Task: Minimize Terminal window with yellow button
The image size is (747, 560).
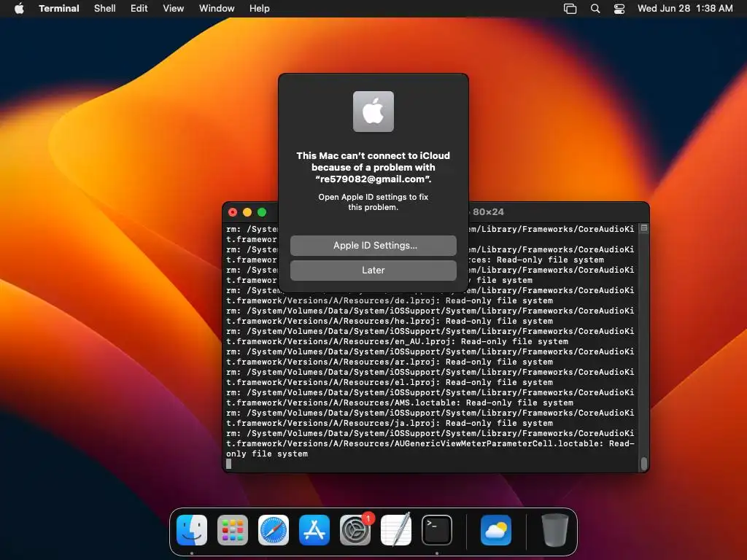Action: tap(247, 212)
